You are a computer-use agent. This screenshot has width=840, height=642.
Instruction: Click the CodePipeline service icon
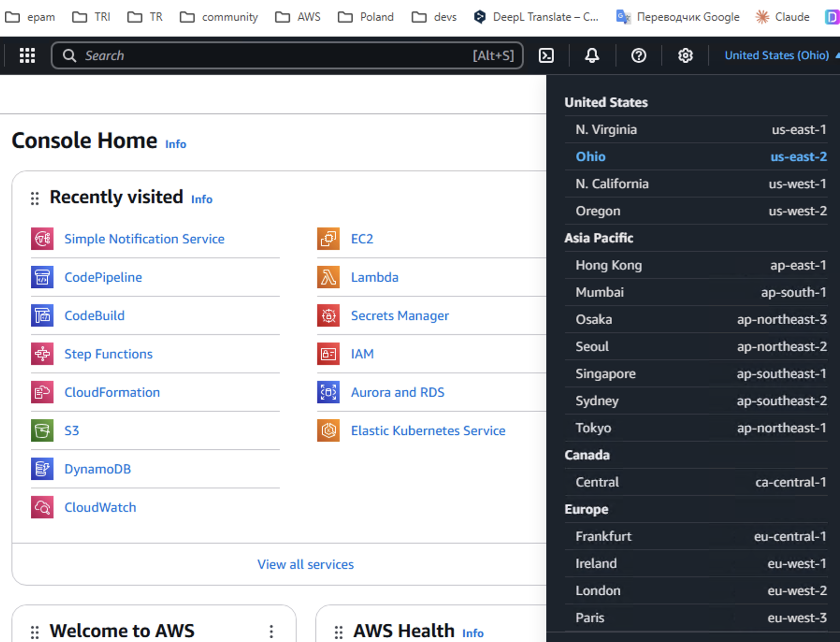(x=42, y=277)
